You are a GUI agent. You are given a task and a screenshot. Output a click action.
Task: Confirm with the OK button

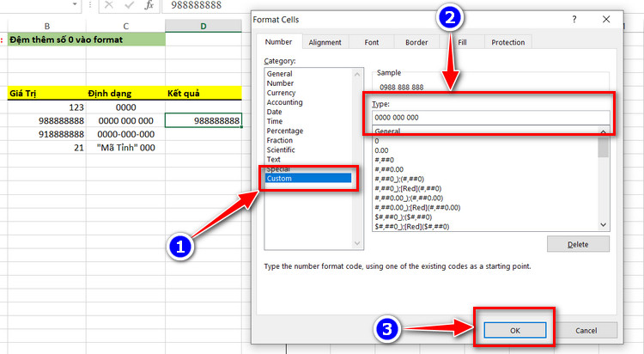(x=515, y=330)
